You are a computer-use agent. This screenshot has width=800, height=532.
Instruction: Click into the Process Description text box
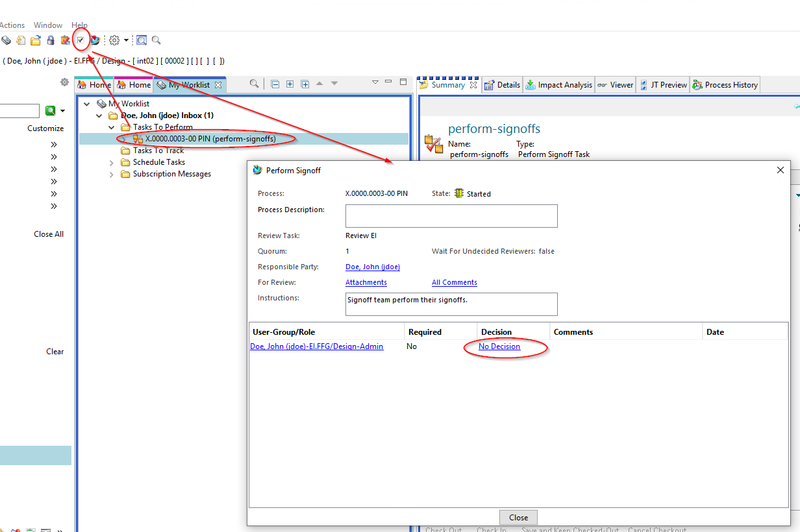pos(451,216)
